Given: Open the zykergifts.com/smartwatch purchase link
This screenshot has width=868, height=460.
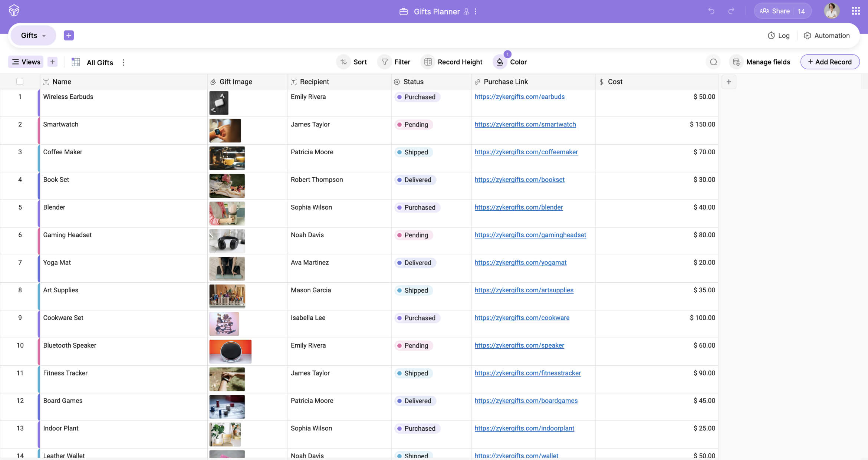Looking at the screenshot, I should (x=525, y=124).
